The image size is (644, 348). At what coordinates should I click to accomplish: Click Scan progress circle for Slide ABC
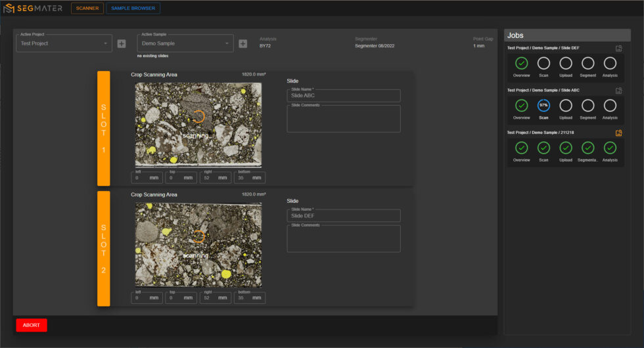point(543,105)
